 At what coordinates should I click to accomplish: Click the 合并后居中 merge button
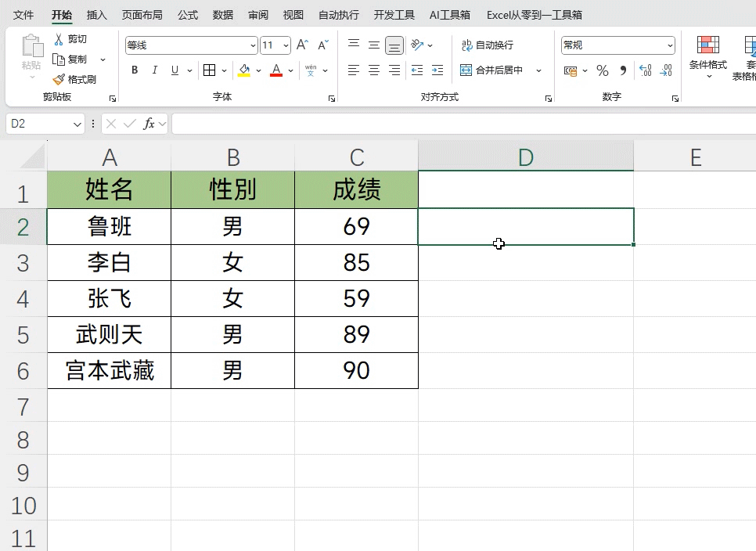(491, 70)
